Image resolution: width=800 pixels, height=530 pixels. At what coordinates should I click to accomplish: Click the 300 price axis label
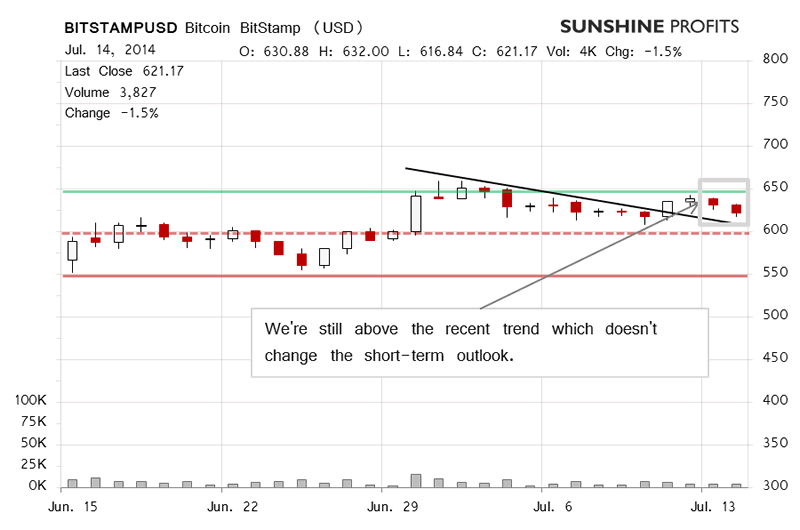[775, 485]
